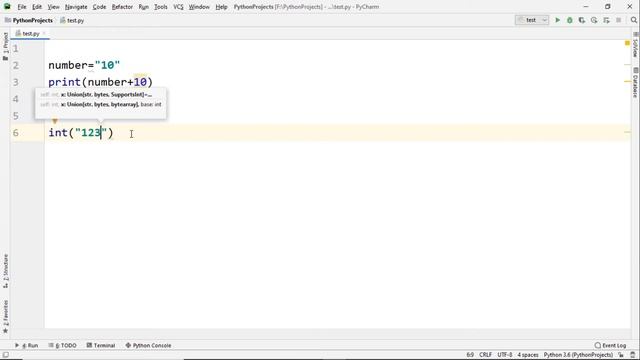Place cursor in number="10" line
640x360 pixels.
tap(84, 65)
